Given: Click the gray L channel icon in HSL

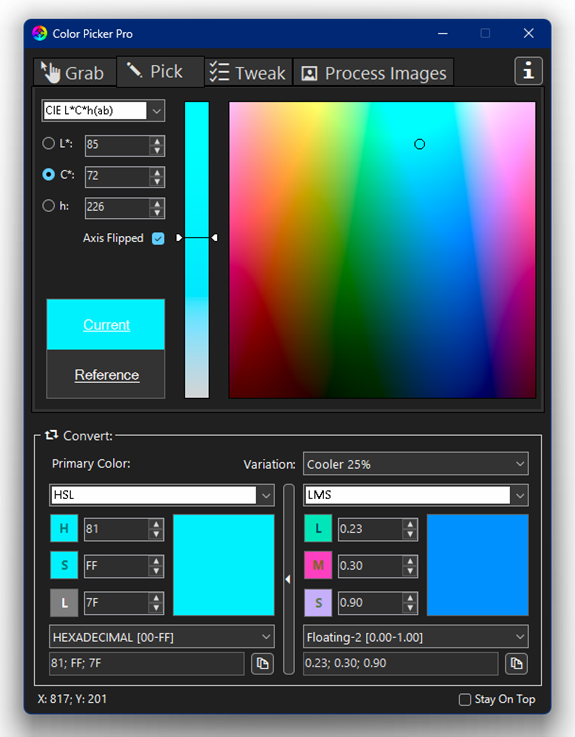Looking at the screenshot, I should tap(64, 603).
